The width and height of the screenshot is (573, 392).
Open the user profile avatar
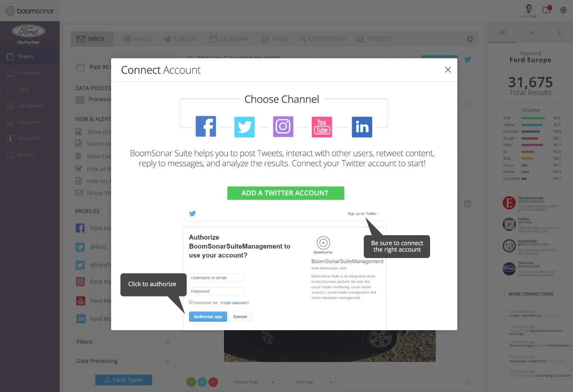tap(529, 9)
